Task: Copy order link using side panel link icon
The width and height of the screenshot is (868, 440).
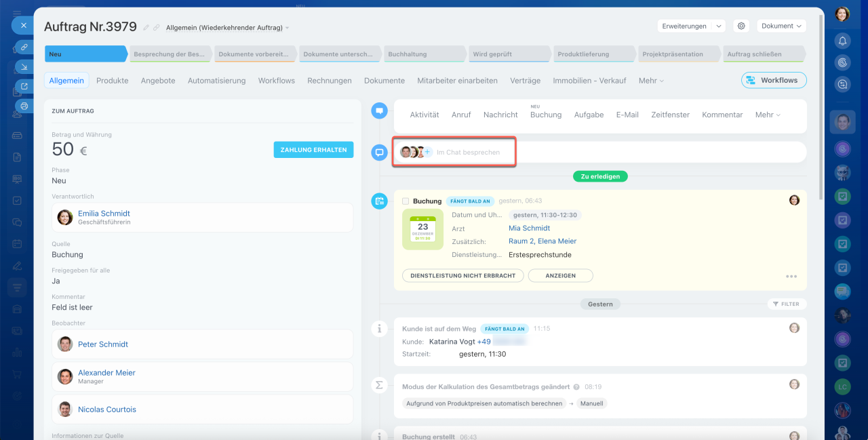Action: [x=24, y=47]
